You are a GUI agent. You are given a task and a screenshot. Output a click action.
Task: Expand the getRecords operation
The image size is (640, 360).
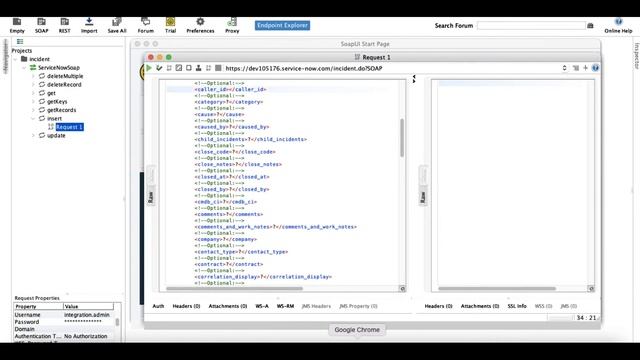(33, 110)
